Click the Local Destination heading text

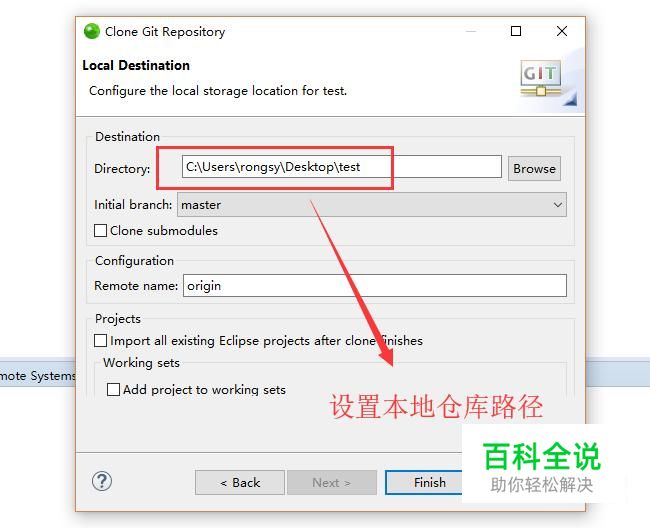pos(136,65)
